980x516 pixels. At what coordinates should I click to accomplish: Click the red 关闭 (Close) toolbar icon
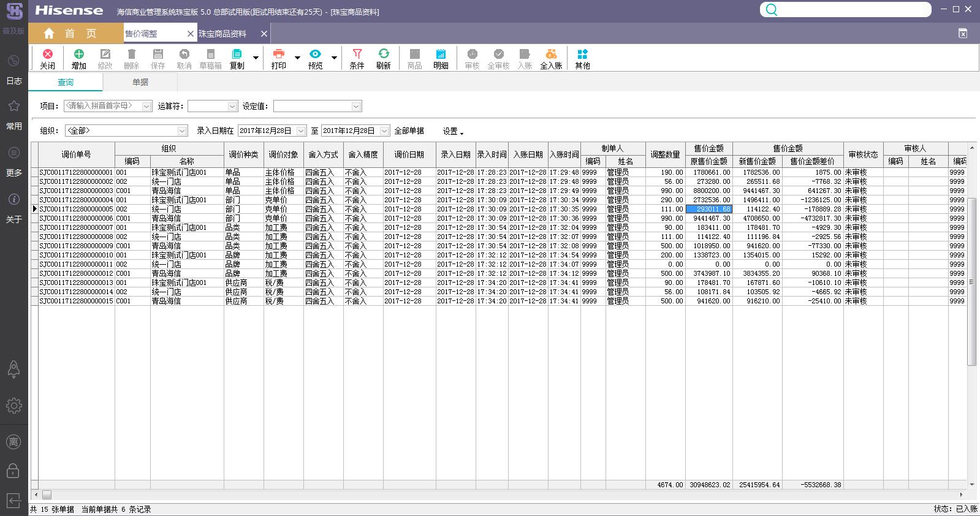tap(47, 58)
